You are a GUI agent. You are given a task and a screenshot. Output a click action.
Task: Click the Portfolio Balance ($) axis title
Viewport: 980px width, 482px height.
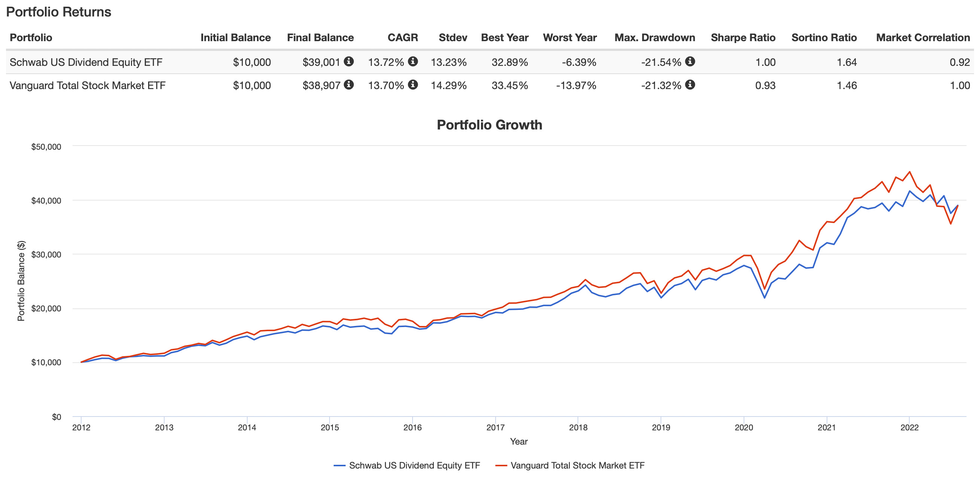(21, 281)
